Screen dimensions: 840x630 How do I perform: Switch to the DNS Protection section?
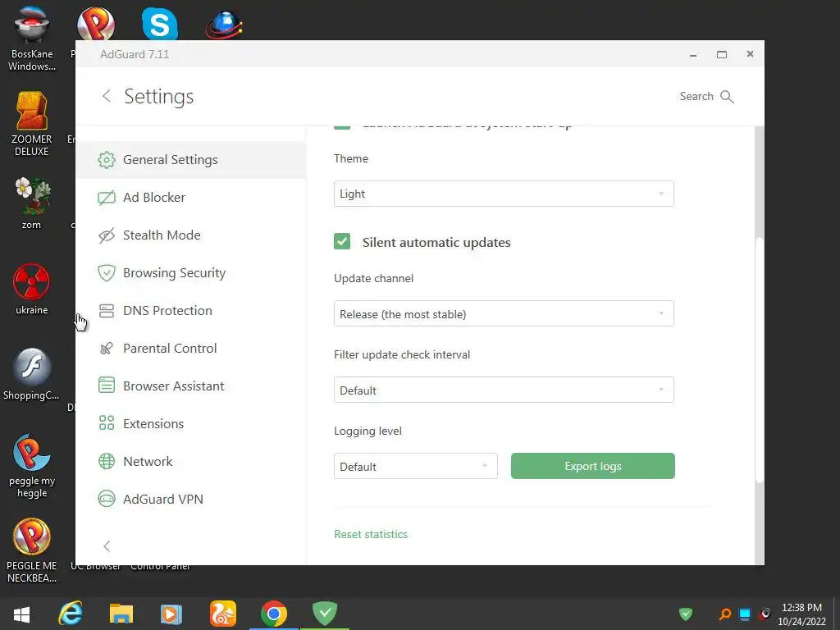tap(190, 311)
